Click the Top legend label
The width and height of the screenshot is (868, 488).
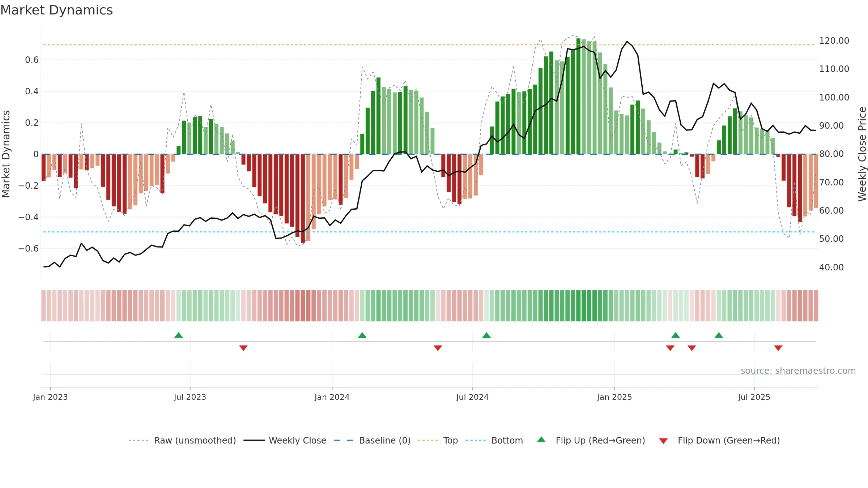point(451,440)
